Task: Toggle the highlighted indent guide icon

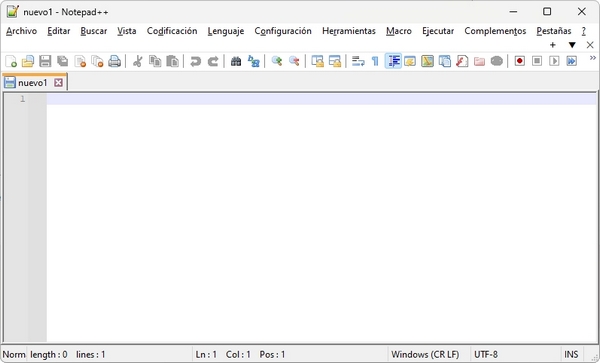Action: coord(393,61)
